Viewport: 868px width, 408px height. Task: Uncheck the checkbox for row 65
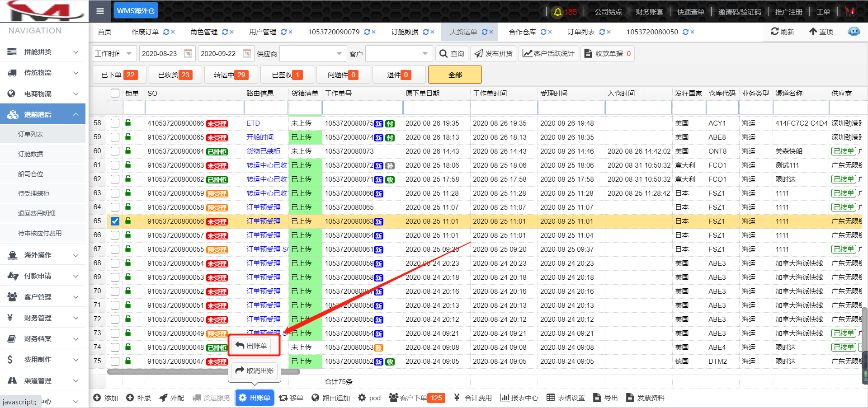coord(115,221)
